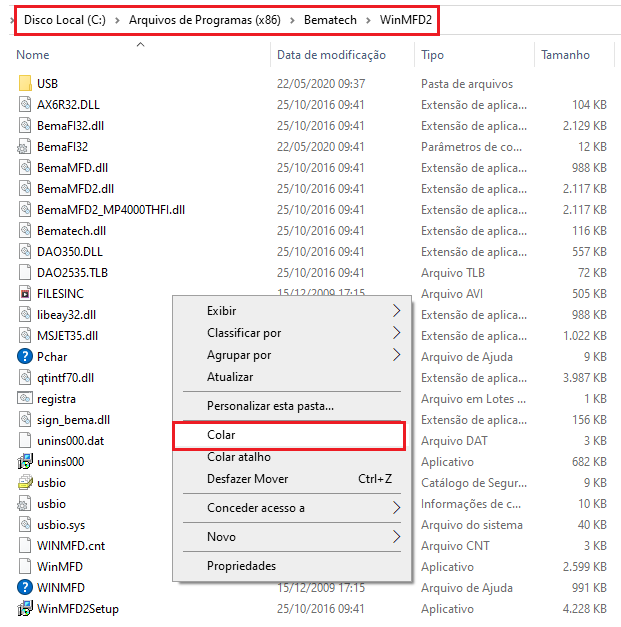Image resolution: width=621 pixels, height=627 pixels.
Task: Select the WinMFD2Setup installer icon
Action: (25, 609)
